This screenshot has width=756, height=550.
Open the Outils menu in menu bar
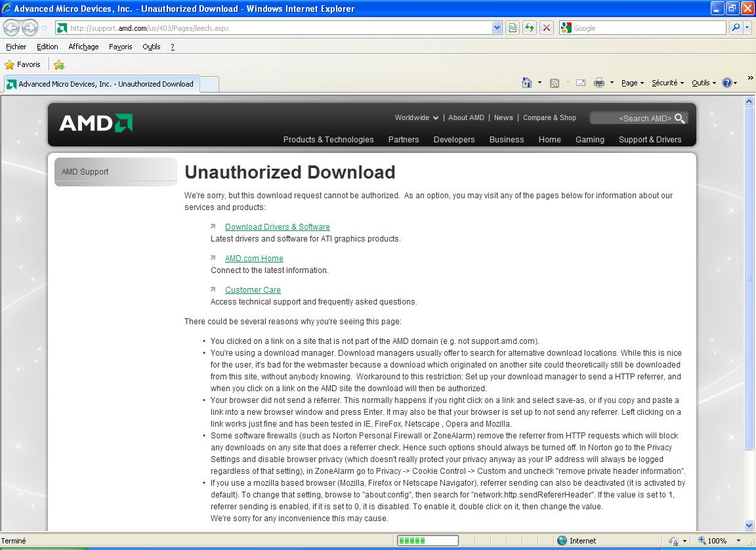tap(152, 47)
